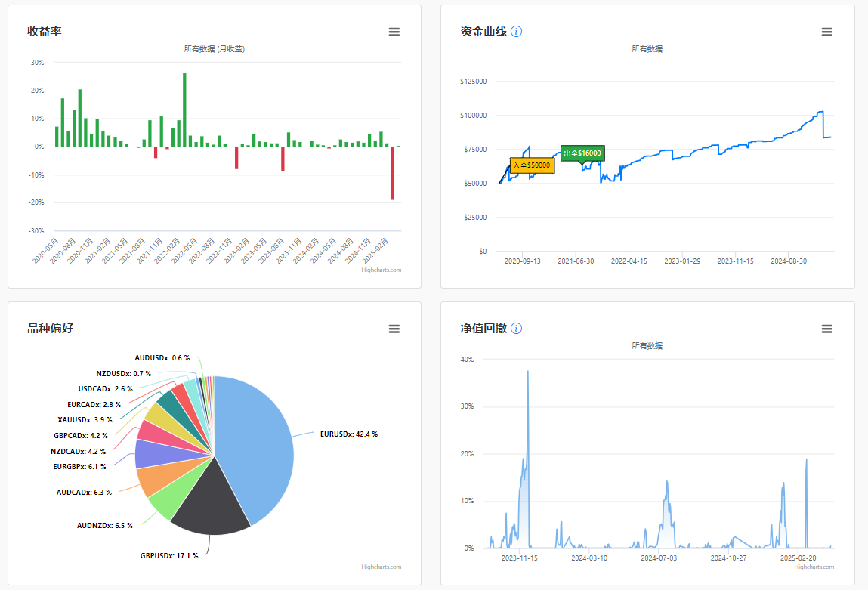The height and width of the screenshot is (590, 868).
Task: Open the 收益率 chart hamburger menu
Action: 394,32
